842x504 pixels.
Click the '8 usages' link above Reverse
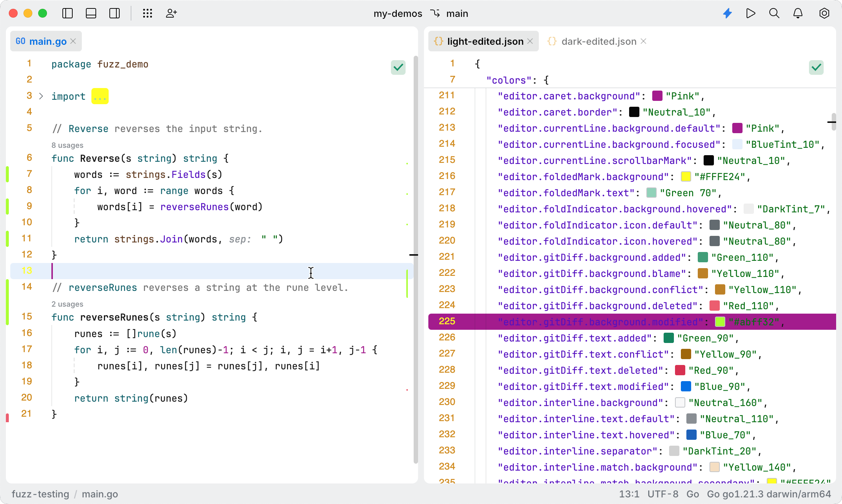click(67, 145)
